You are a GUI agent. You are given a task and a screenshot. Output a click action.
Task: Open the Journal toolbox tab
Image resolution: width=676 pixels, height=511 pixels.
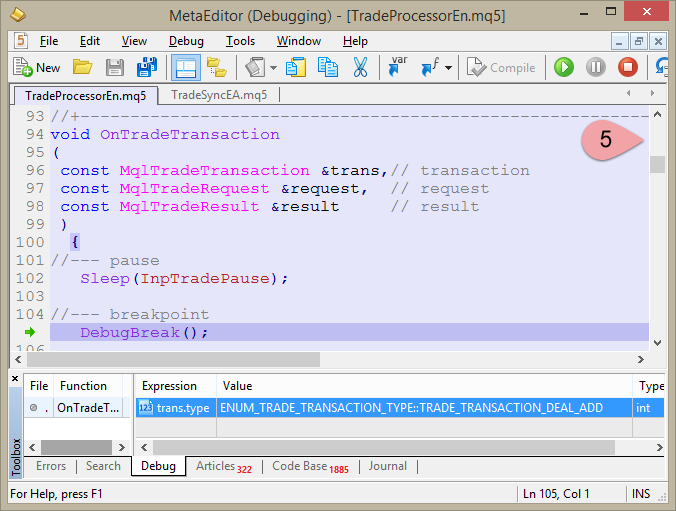coord(388,466)
